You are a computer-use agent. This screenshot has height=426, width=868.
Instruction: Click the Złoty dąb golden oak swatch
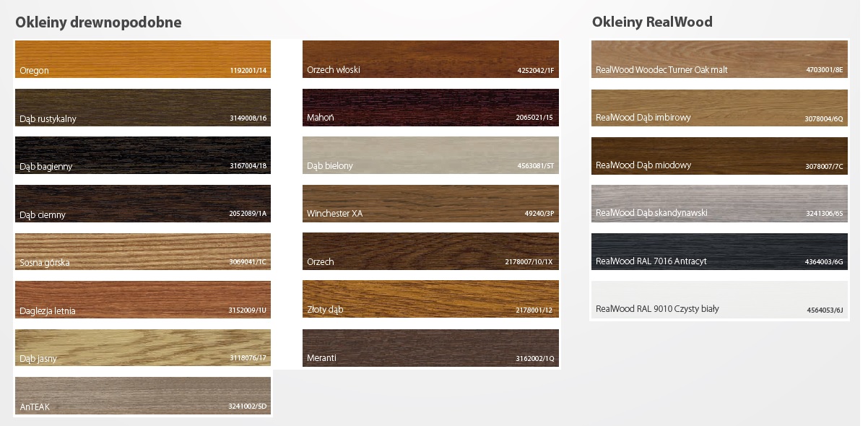click(430, 300)
